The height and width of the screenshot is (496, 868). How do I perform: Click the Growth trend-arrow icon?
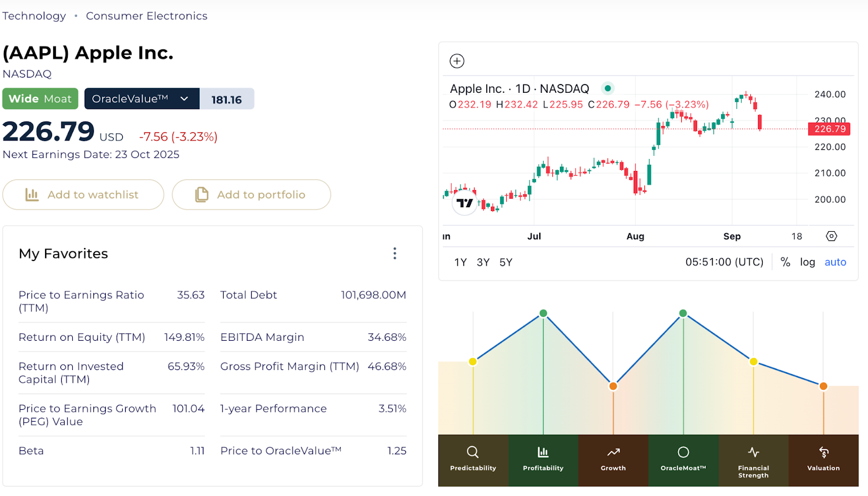pyautogui.click(x=612, y=452)
